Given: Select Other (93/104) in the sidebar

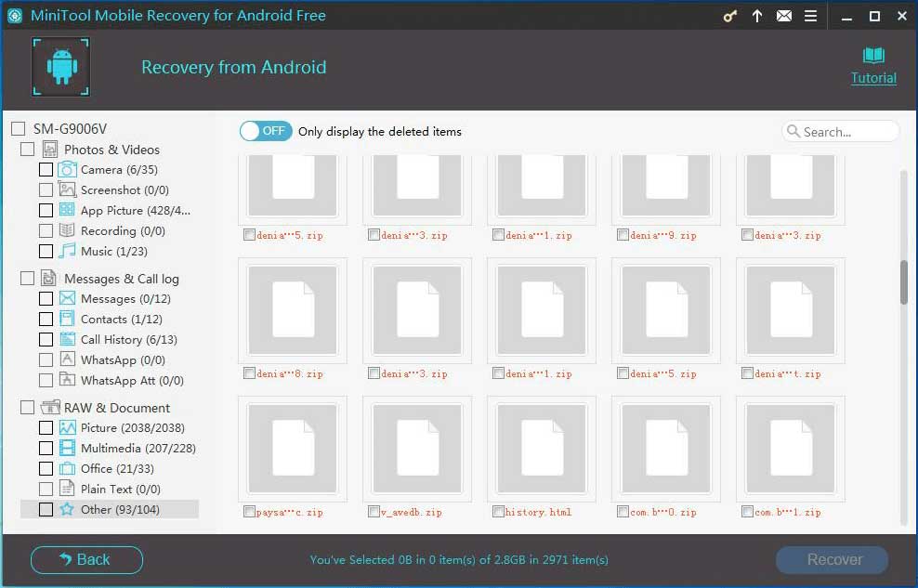Looking at the screenshot, I should tap(121, 509).
